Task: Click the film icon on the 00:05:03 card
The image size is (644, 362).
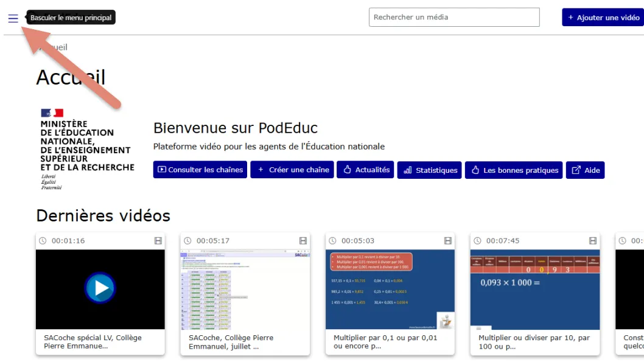Action: pyautogui.click(x=448, y=241)
